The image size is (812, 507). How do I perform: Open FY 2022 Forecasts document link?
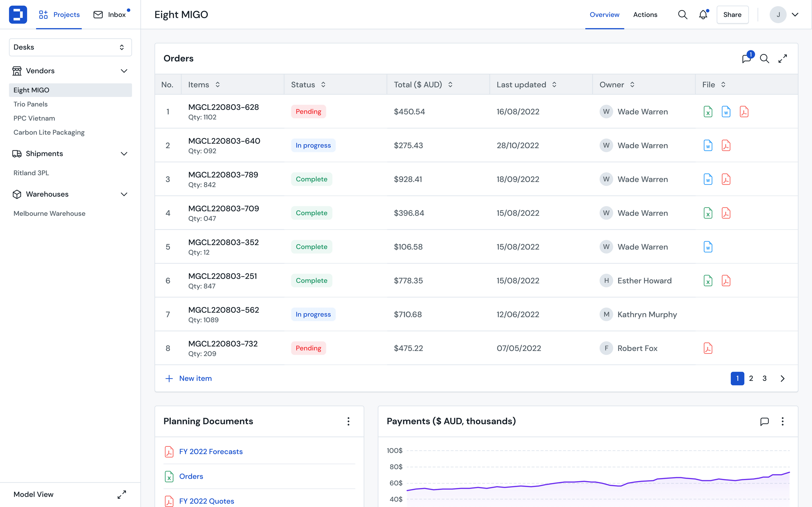pyautogui.click(x=211, y=451)
